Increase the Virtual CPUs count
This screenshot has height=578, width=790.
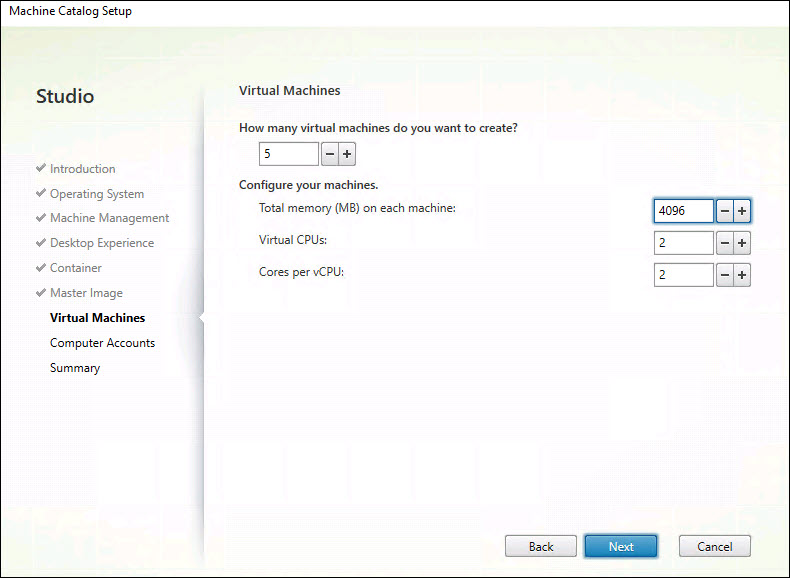(742, 243)
